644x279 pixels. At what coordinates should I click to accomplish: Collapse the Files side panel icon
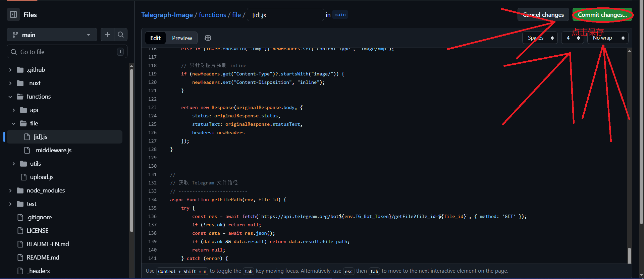click(x=13, y=15)
